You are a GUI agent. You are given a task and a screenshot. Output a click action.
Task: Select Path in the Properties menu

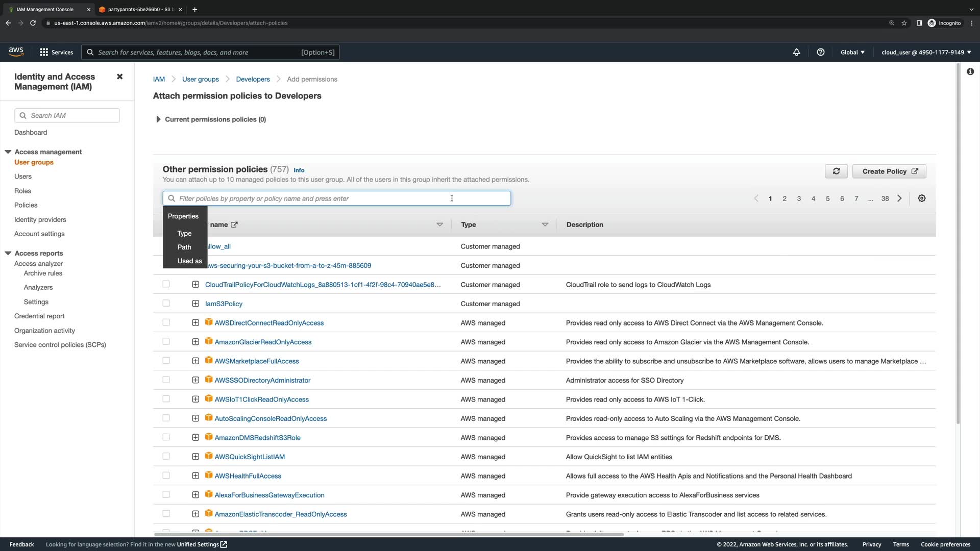click(184, 247)
